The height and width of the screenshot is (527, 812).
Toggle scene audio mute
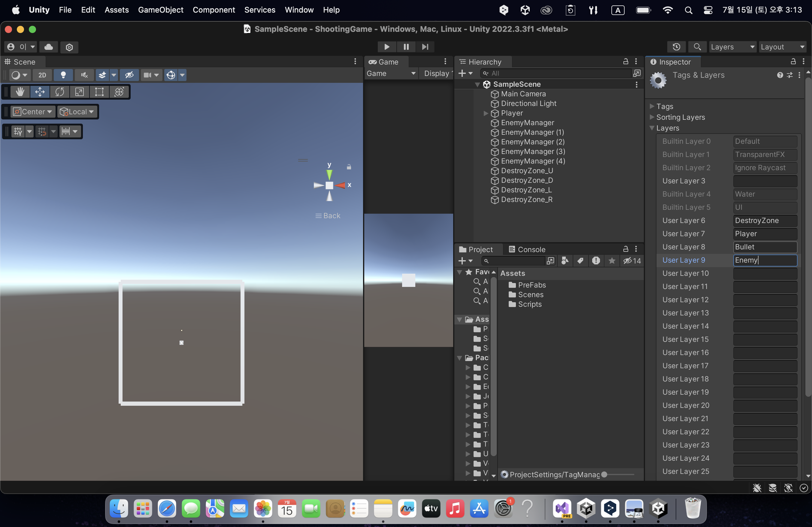tap(84, 75)
